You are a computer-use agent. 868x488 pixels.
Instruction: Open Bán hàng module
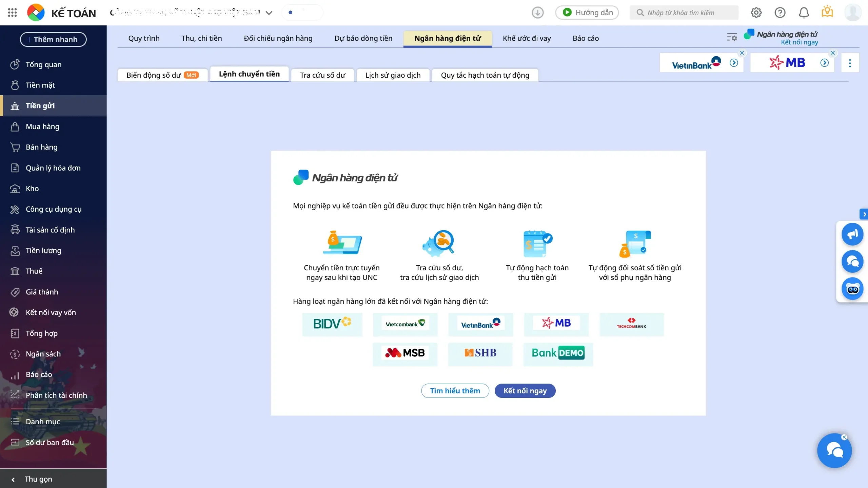click(x=53, y=147)
